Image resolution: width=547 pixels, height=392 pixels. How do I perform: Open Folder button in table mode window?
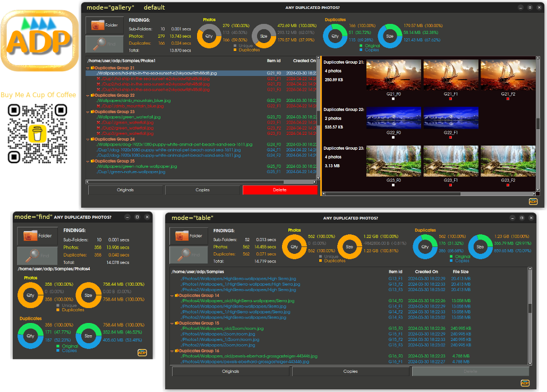(189, 236)
